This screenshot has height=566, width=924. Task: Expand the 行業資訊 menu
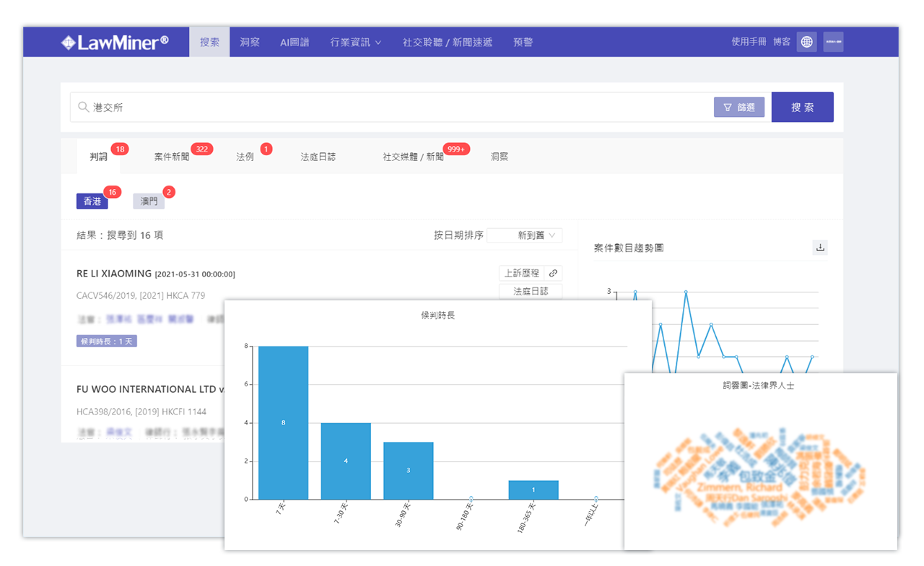tap(356, 42)
